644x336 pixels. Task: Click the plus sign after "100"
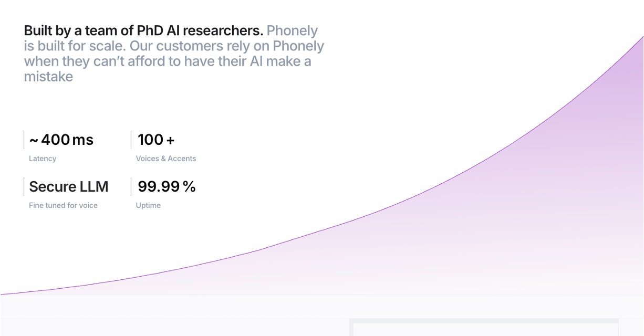[x=170, y=140]
